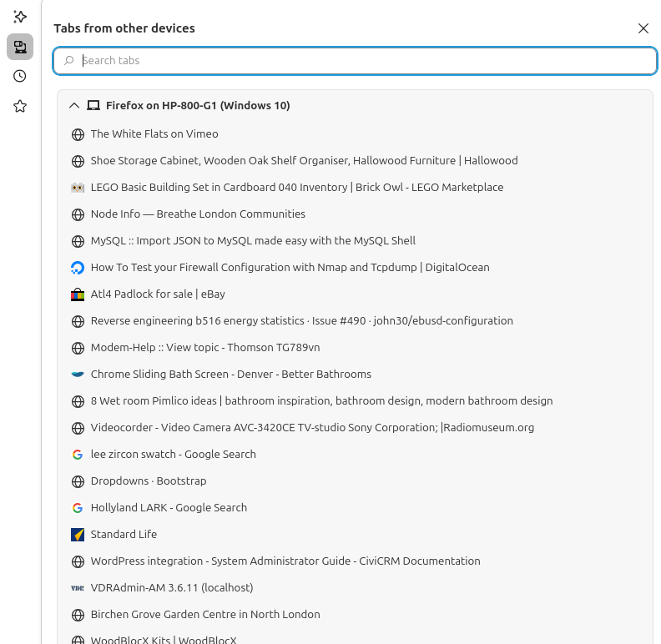Viewport: 661px width, 644px height.
Task: Close the Tabs from other devices panel
Action: pos(643,28)
